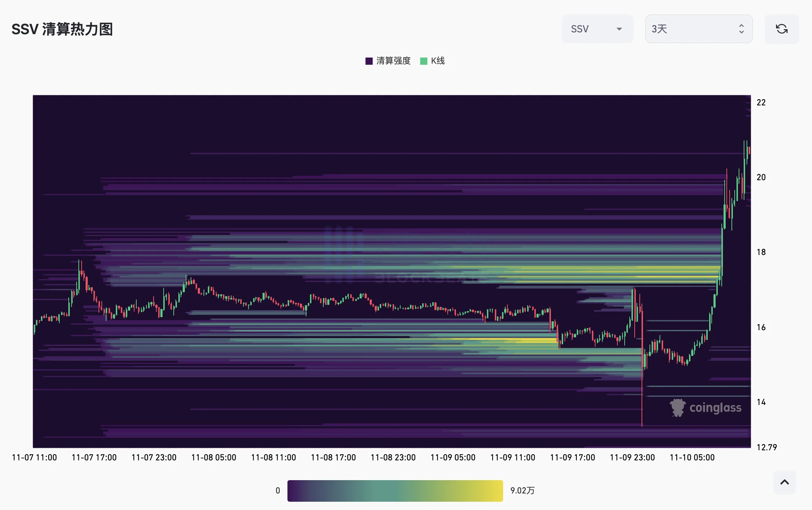Click the 11-08 05:00 time axis label

point(214,457)
